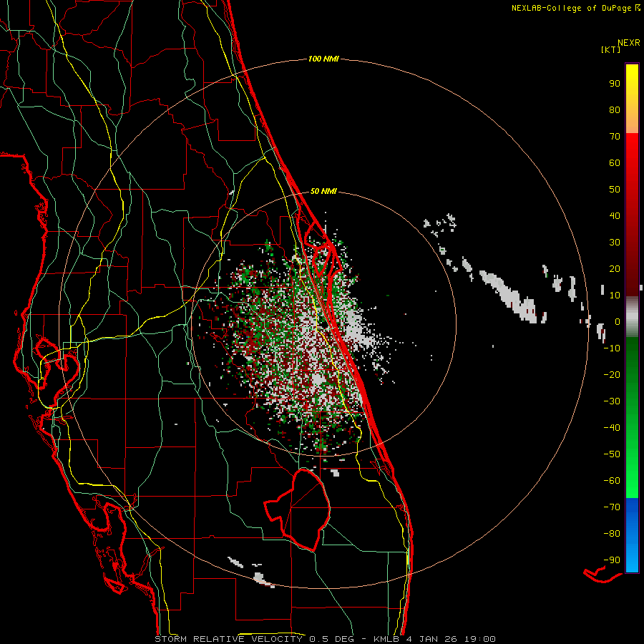Click the 30 value on the velocity scale
The height and width of the screenshot is (644, 644).
point(615,243)
